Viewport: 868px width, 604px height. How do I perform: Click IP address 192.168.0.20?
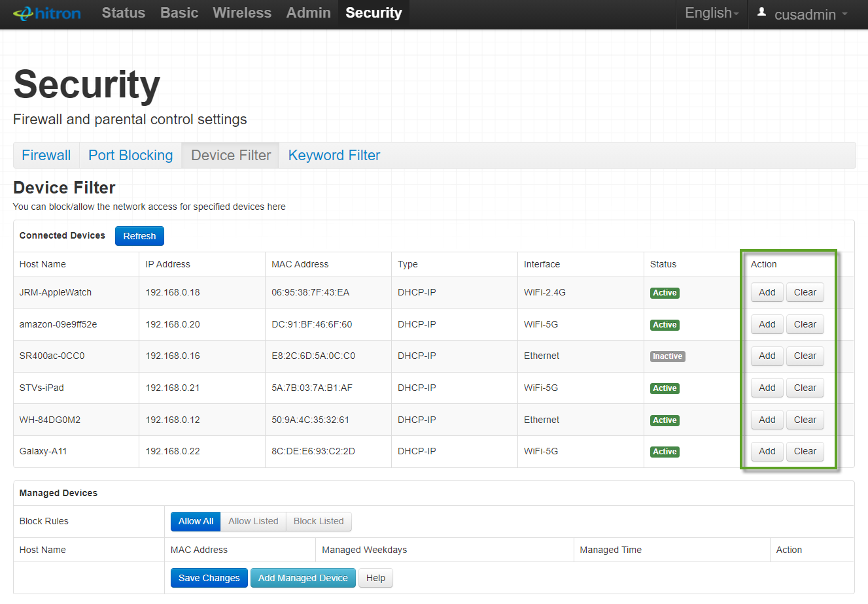pos(173,324)
